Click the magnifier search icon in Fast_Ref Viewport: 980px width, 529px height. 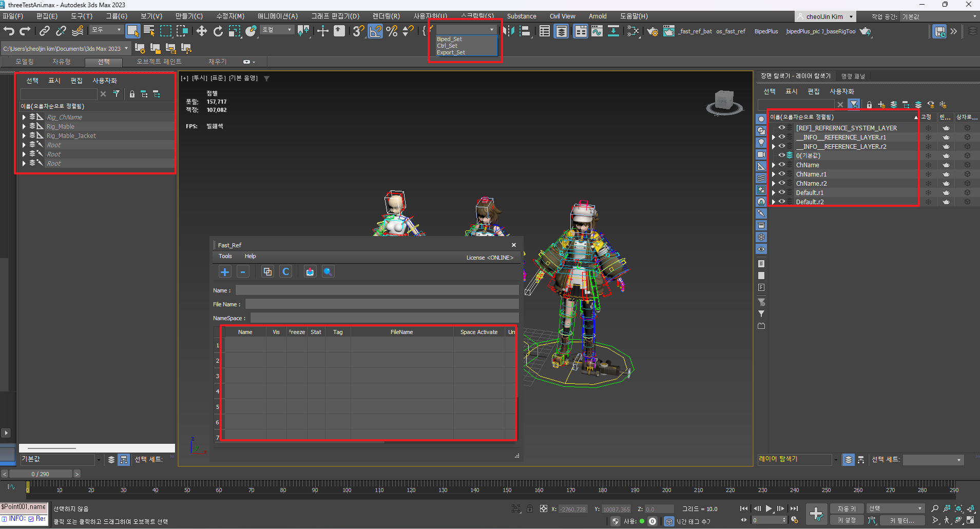pyautogui.click(x=328, y=272)
